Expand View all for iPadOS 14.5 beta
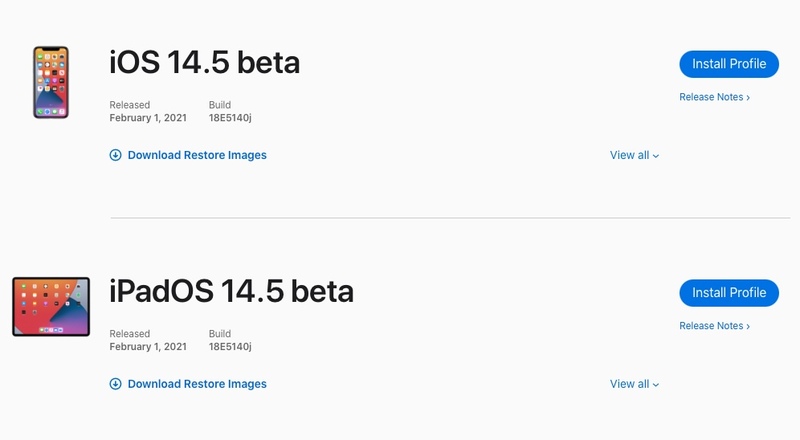 (634, 384)
